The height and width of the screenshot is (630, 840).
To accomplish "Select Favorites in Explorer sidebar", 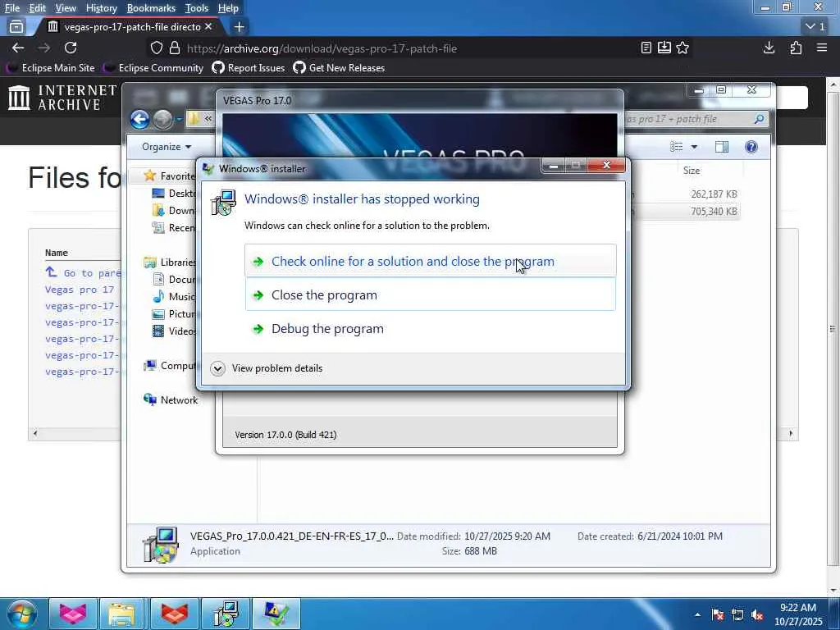I will click(170, 176).
